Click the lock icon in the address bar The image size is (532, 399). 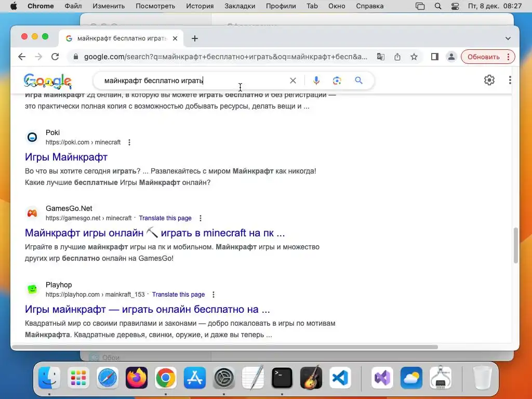click(x=76, y=57)
